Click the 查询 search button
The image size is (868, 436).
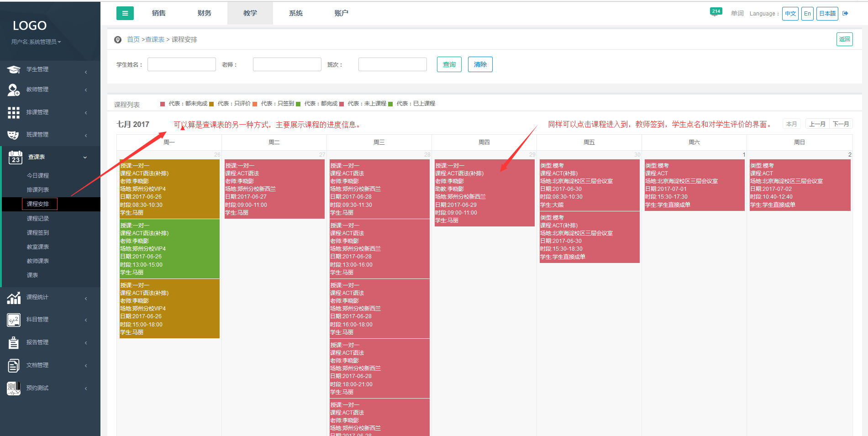[x=449, y=64]
